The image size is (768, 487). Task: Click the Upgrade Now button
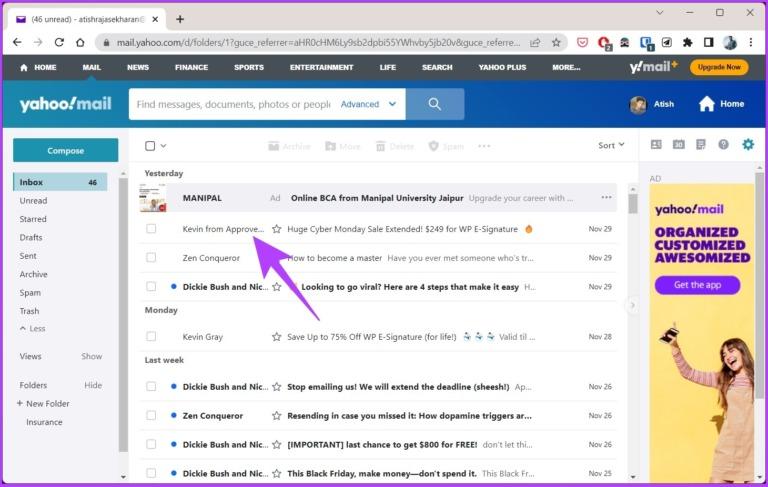click(719, 67)
